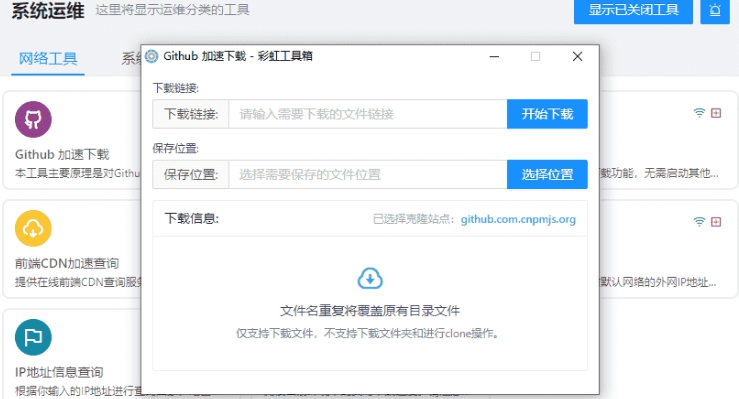
Task: Open the github.com.cnpmjs.org clone site link
Action: click(518, 219)
